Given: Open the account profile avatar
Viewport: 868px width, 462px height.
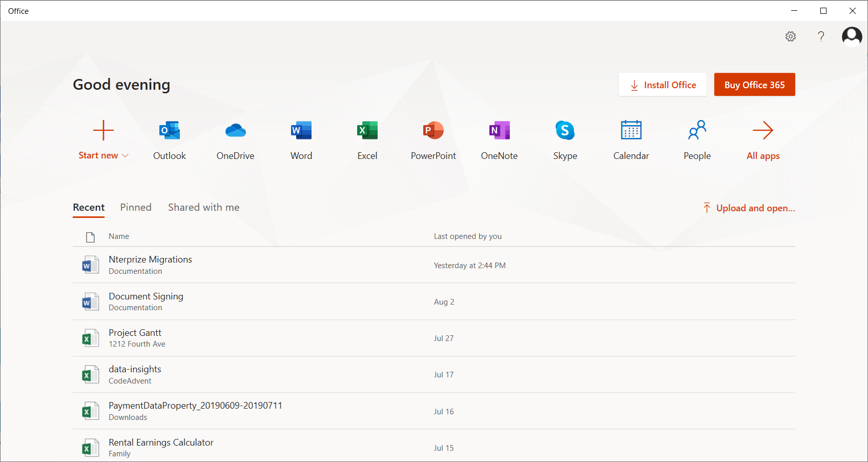Looking at the screenshot, I should (x=852, y=36).
